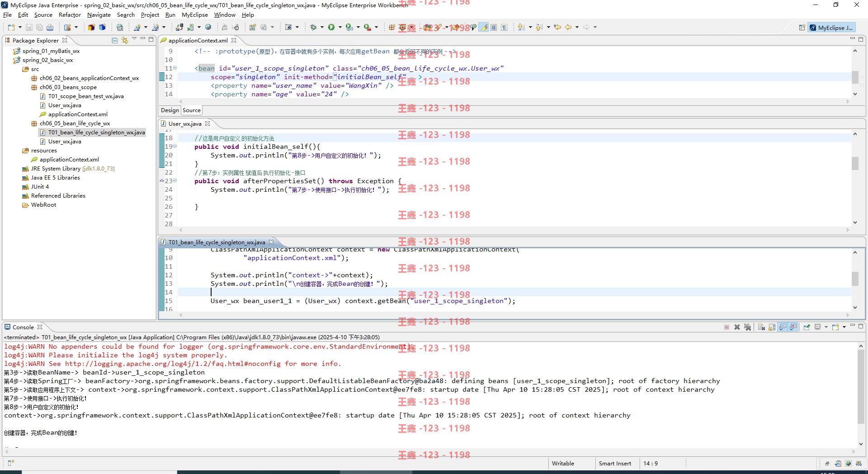Maximize the Console view
868x474 pixels.
click(861, 326)
